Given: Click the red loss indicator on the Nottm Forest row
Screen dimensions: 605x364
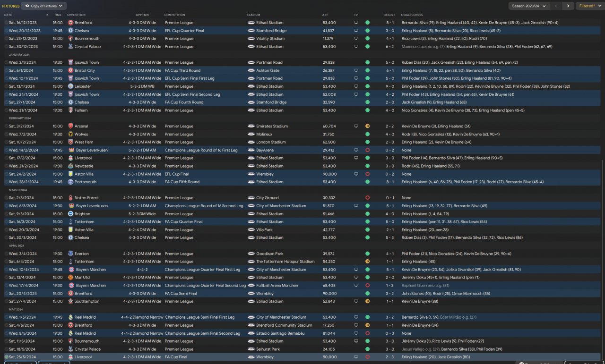Looking at the screenshot, I should click(367, 198).
